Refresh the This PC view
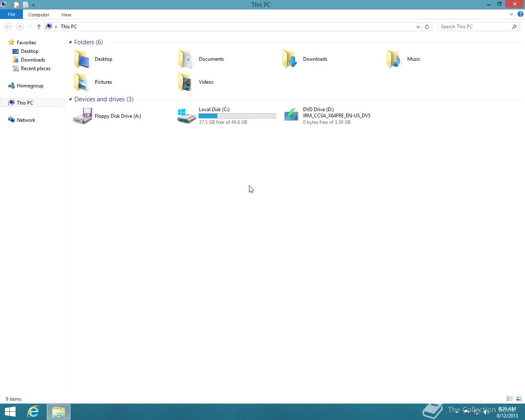The image size is (525, 420). (427, 27)
